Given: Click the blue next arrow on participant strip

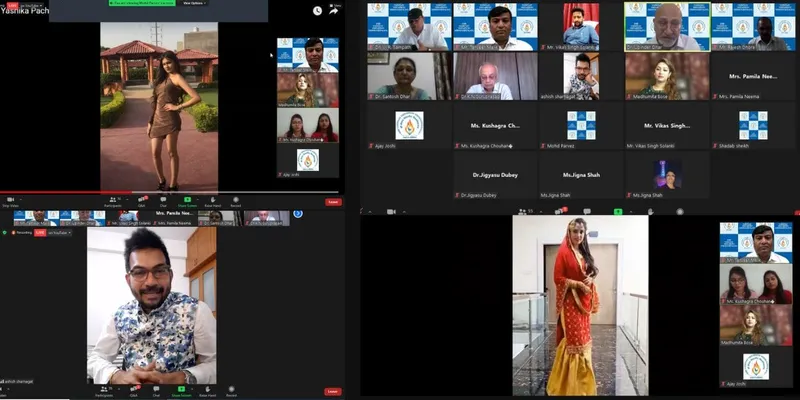Looking at the screenshot, I should pyautogui.click(x=297, y=214).
